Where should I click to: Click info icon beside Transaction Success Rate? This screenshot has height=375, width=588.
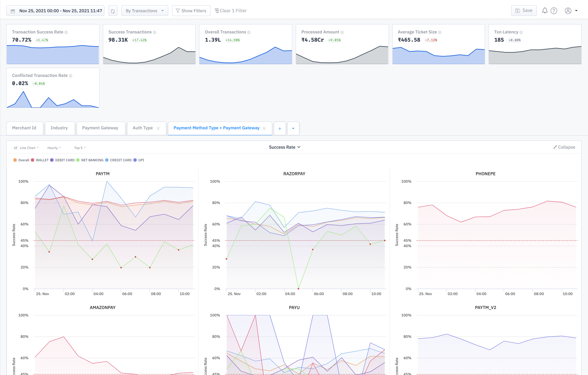tap(66, 32)
